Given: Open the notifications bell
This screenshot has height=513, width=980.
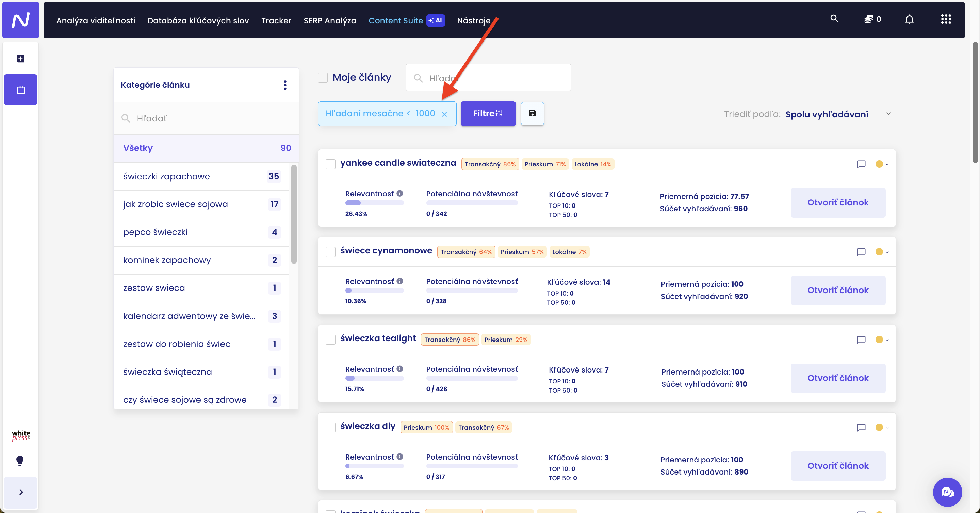Looking at the screenshot, I should click(909, 19).
